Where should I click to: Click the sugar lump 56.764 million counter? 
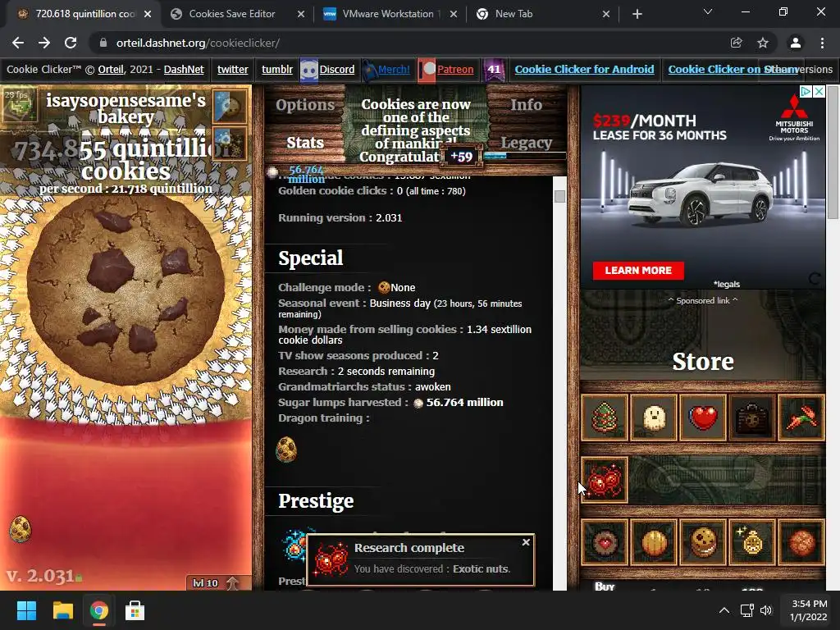click(x=299, y=174)
